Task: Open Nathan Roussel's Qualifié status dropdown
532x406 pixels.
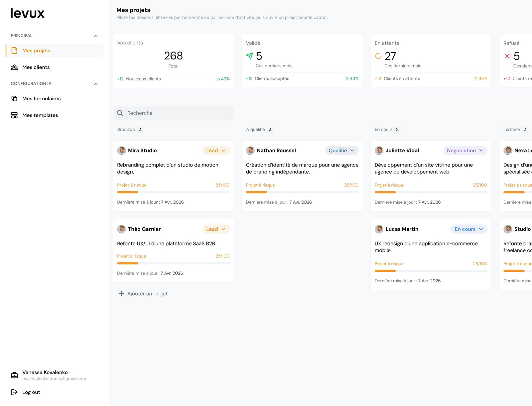Action: pos(341,151)
